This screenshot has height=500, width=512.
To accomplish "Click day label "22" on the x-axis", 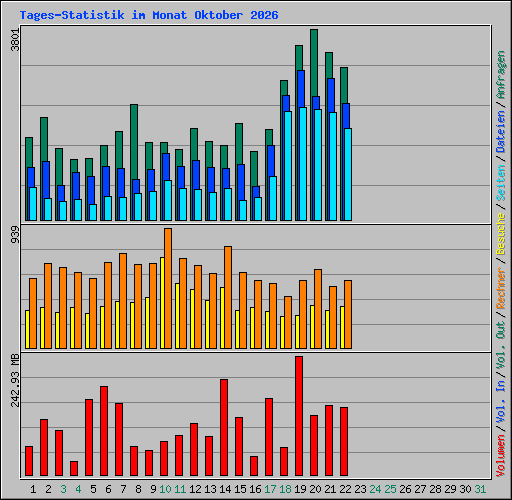I will click(345, 489).
